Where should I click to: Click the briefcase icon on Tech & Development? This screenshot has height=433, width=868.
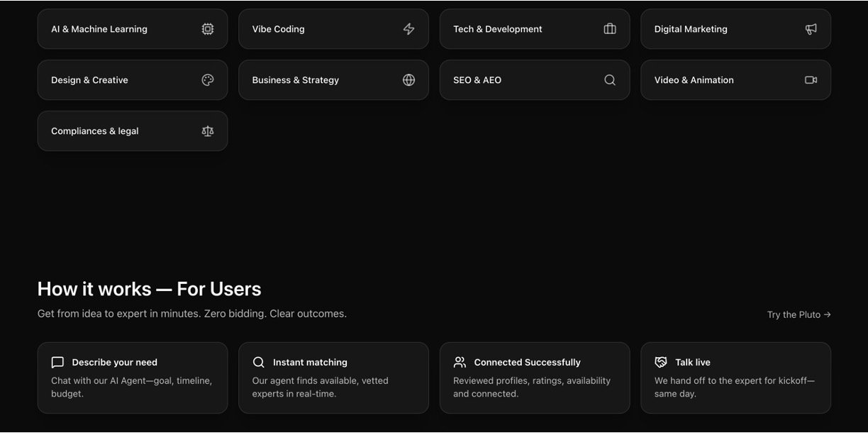pos(610,29)
